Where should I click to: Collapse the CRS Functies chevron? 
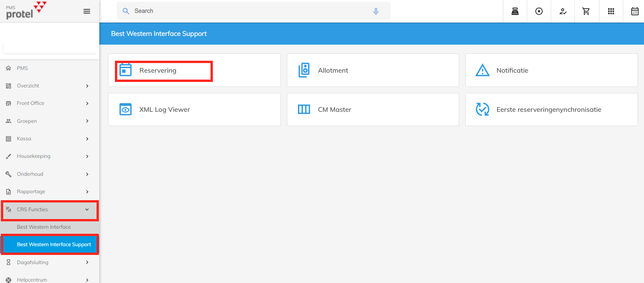(87, 209)
